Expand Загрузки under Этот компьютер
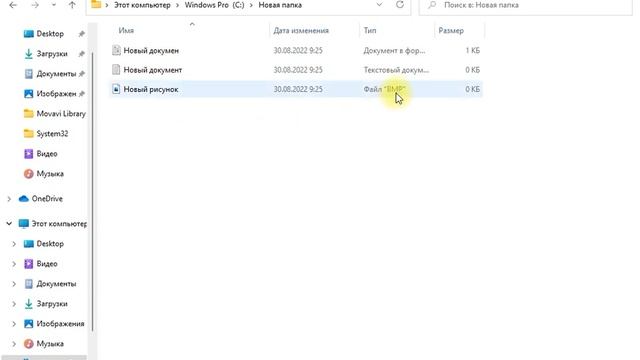The height and width of the screenshot is (360, 640). [14, 304]
